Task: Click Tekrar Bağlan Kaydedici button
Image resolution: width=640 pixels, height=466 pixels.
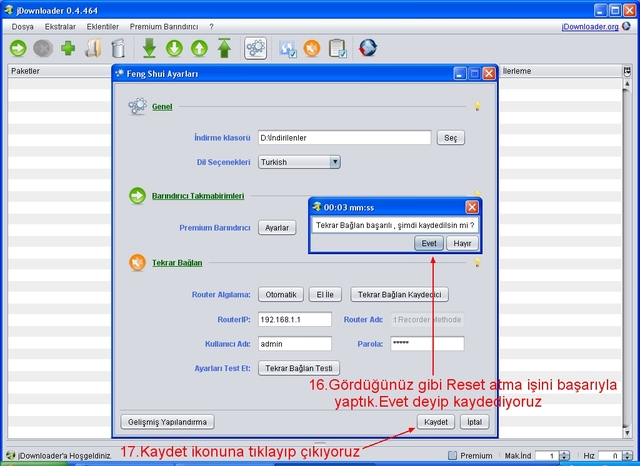Action: (399, 295)
